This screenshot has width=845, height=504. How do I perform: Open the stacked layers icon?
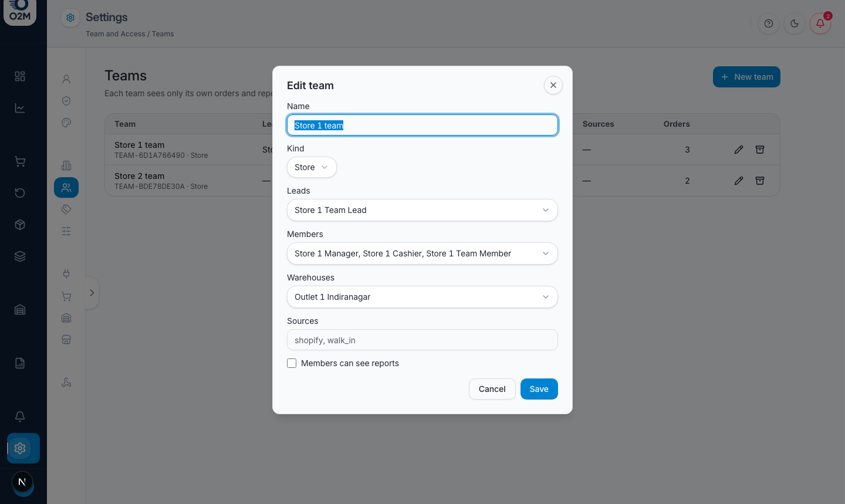point(20,256)
